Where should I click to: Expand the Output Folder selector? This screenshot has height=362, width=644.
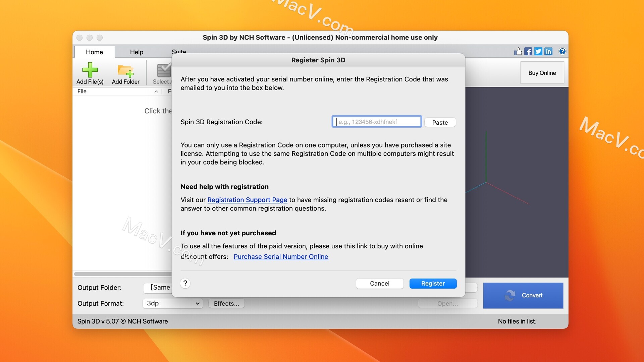(x=172, y=287)
